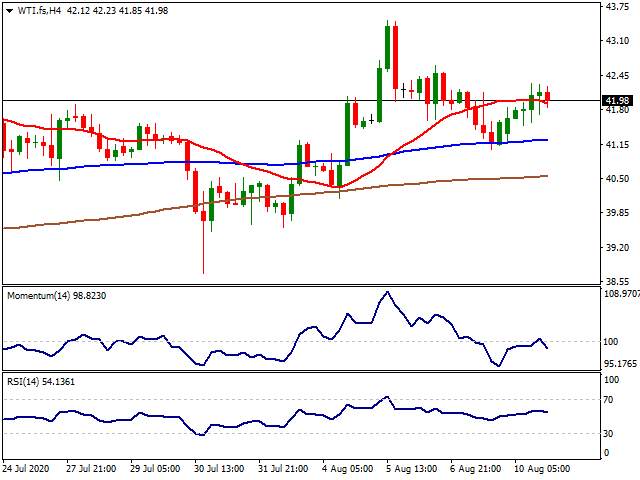
Task: Click the RSI 30 level label
Action: coord(608,433)
